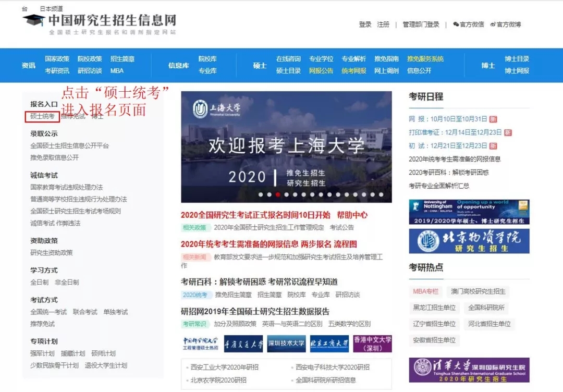The width and height of the screenshot is (563, 392).
Task: Open 硕士目录 in navigation bar
Action: click(288, 71)
